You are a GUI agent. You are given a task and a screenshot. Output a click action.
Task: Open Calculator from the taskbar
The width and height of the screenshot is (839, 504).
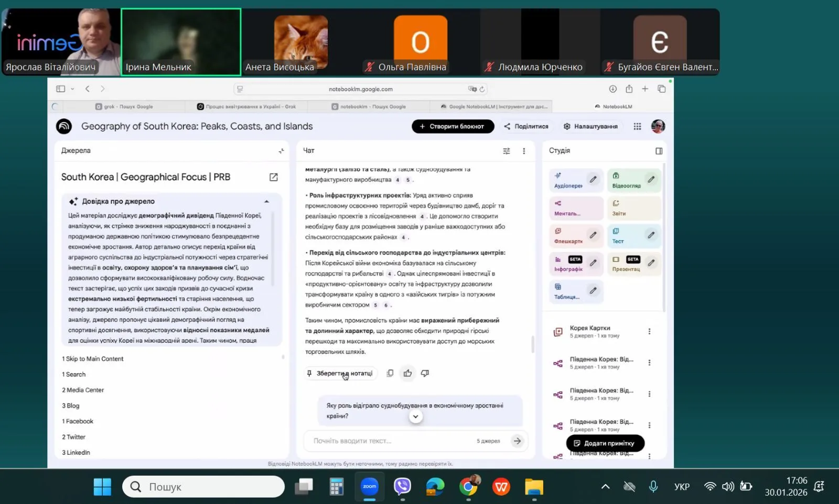click(337, 487)
